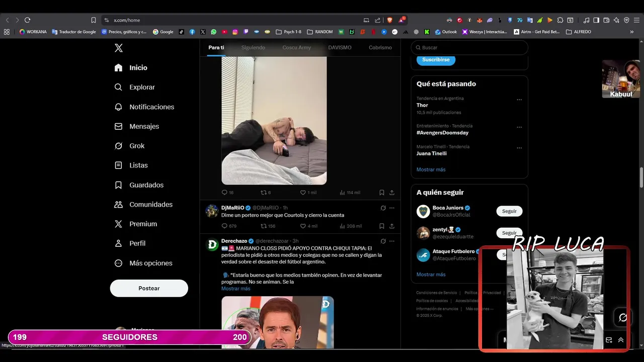The height and width of the screenshot is (362, 644).
Task: Open more options for Thor trend
Action: point(519,100)
